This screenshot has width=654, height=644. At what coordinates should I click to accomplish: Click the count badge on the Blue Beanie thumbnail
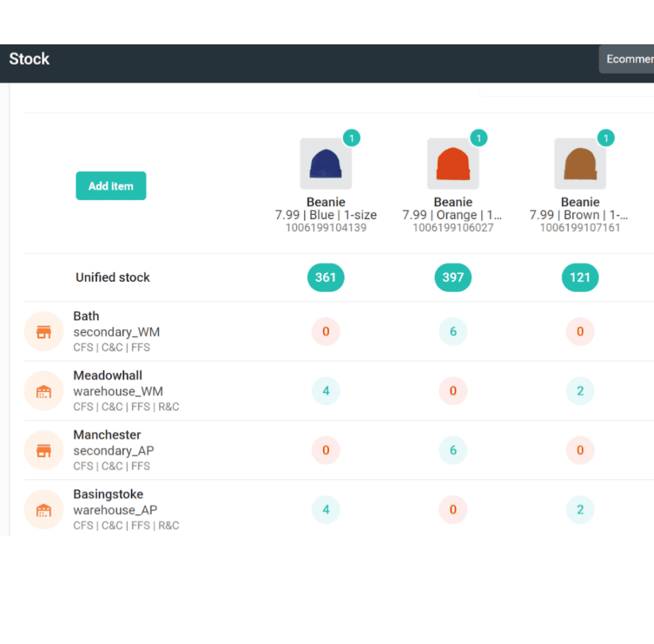(352, 138)
